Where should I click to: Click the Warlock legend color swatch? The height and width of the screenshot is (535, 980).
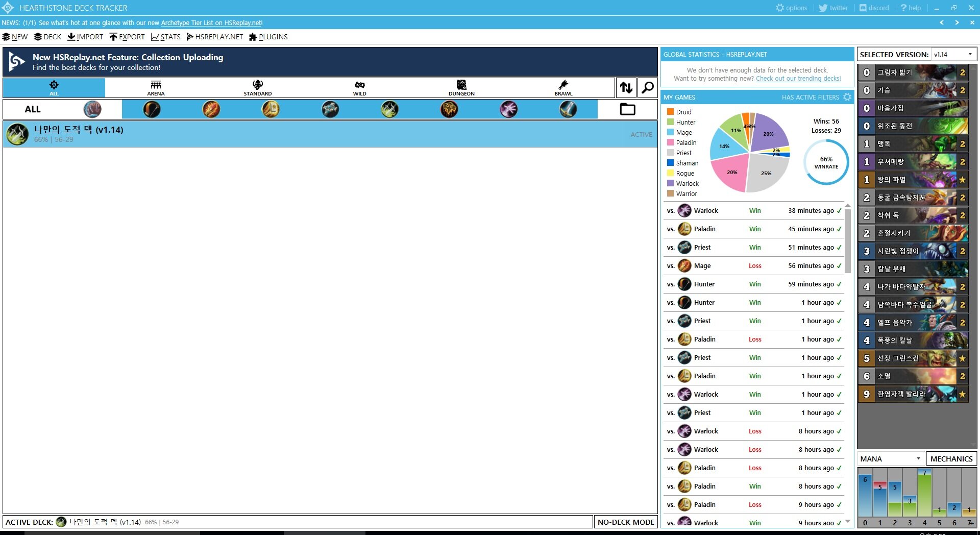coord(670,183)
